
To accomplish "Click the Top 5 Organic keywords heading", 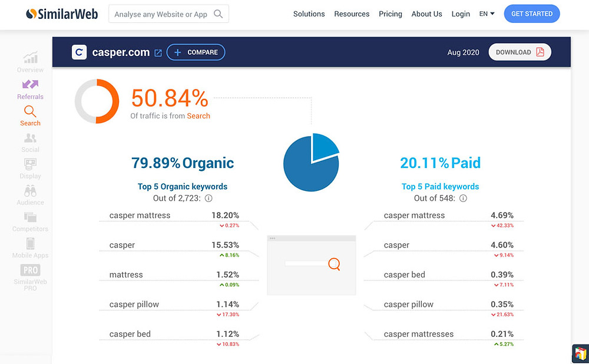I will point(183,187).
